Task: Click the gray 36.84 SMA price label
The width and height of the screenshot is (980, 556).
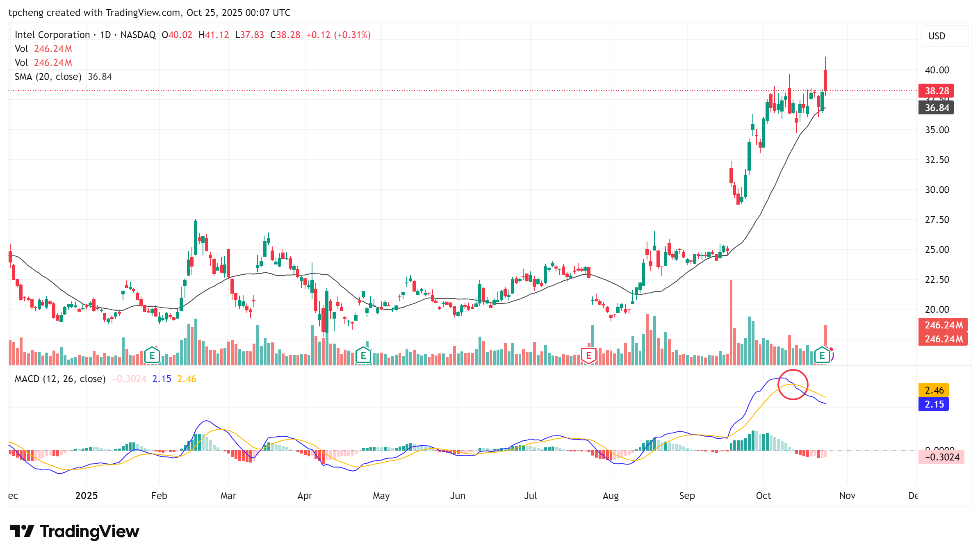Action: (x=936, y=108)
